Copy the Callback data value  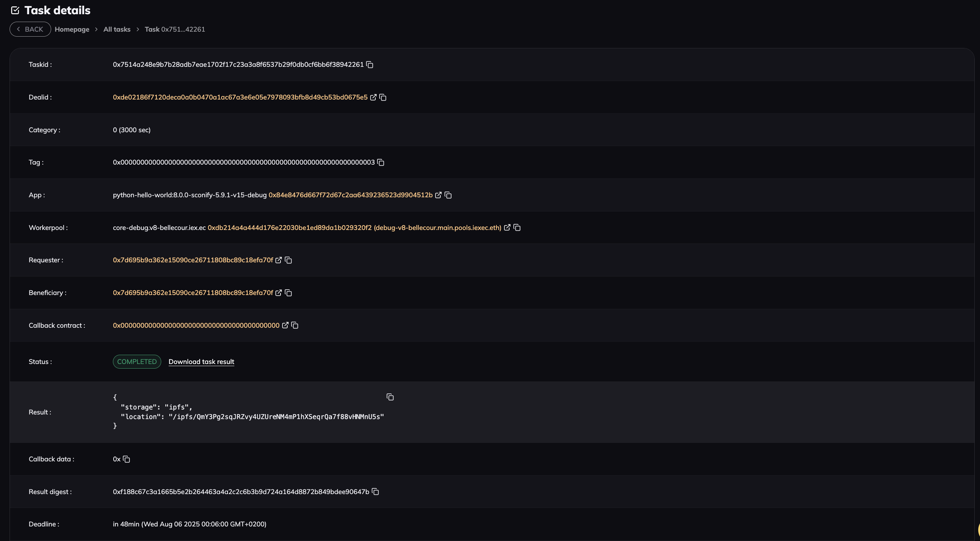(x=126, y=459)
